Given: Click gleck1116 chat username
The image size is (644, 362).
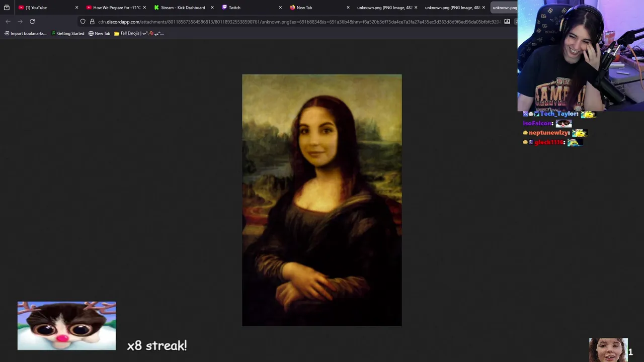Looking at the screenshot, I should (x=549, y=142).
